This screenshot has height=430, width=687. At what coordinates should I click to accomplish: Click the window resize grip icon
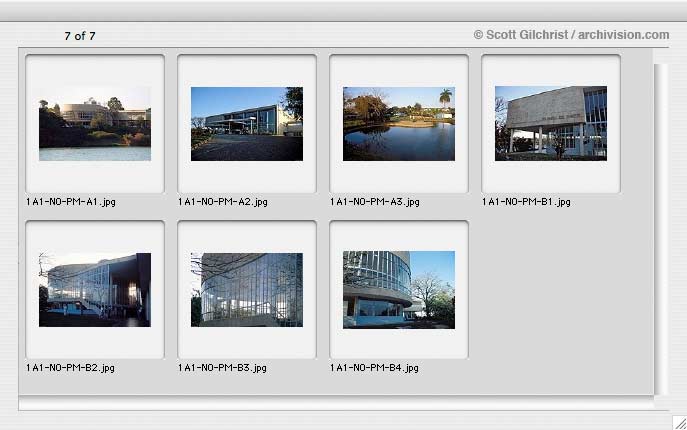(680, 423)
